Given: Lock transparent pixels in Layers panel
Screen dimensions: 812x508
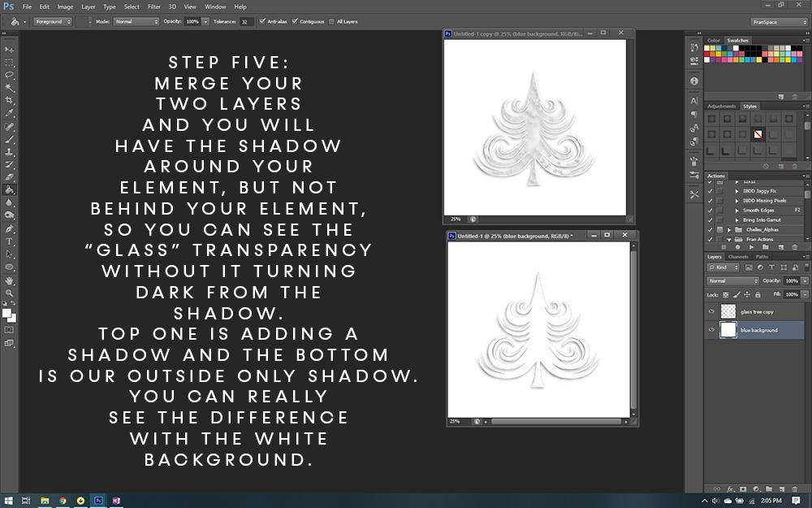Looking at the screenshot, I should 725,294.
